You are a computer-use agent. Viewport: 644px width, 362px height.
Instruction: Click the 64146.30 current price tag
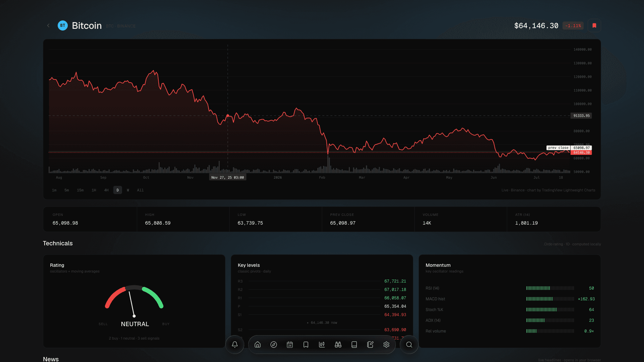[x=581, y=153]
